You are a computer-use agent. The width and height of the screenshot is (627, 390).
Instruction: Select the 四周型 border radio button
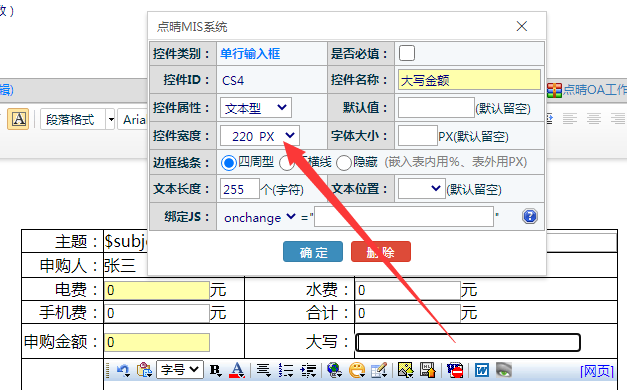(x=228, y=163)
